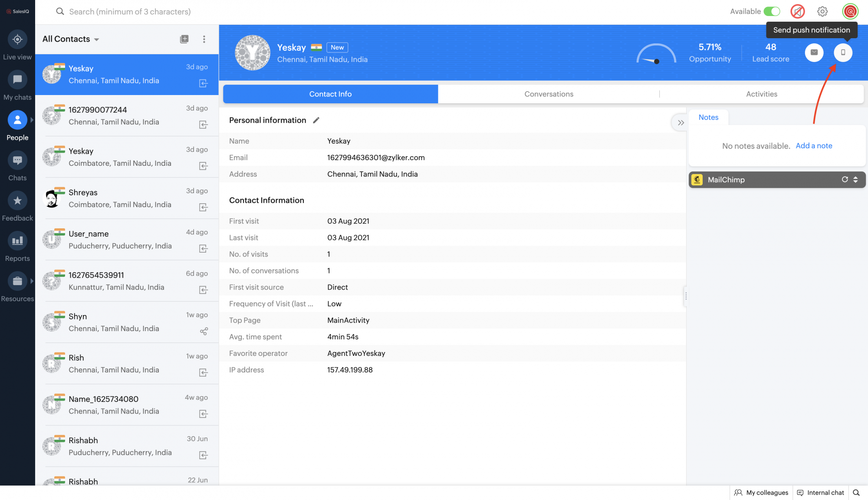Click the Add a note link
868x500 pixels.
814,146
